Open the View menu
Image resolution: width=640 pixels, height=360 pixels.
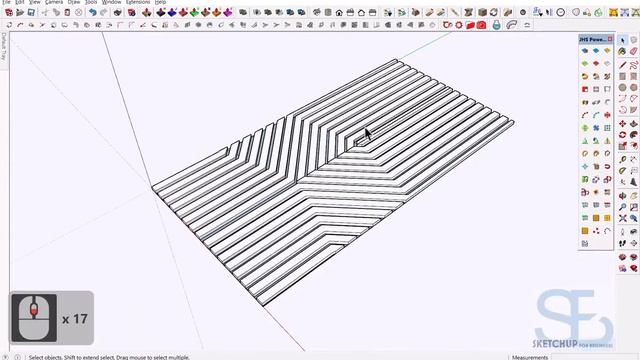click(35, 2)
